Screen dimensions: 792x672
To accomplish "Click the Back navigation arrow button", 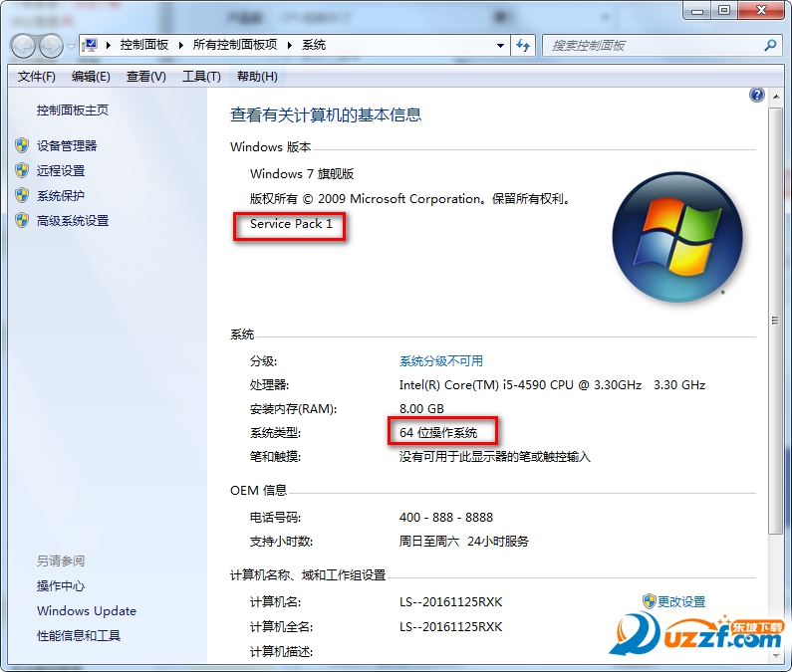I will 23,46.
